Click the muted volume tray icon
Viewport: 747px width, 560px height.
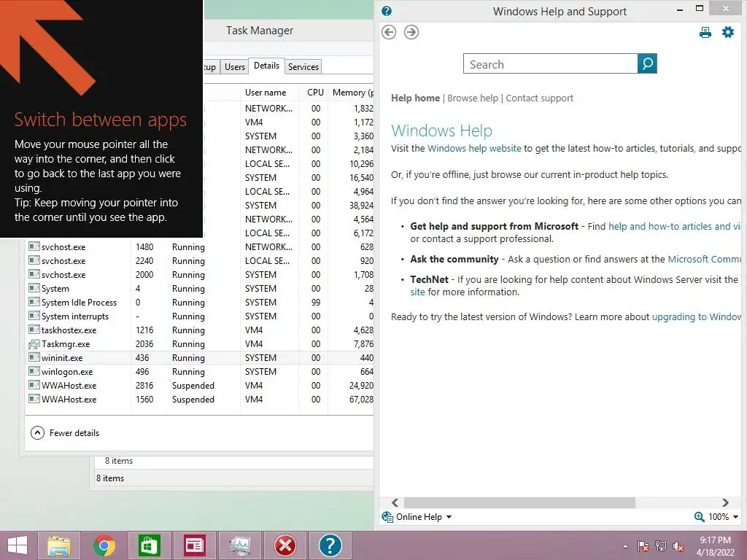(678, 546)
